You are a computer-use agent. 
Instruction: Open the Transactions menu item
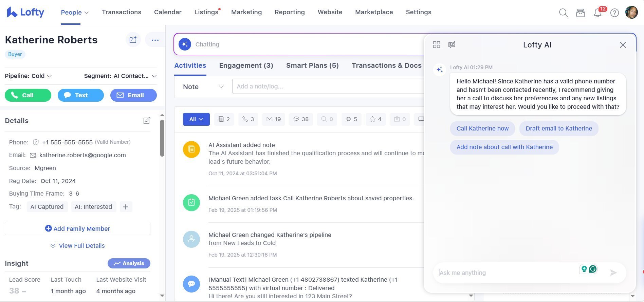122,12
